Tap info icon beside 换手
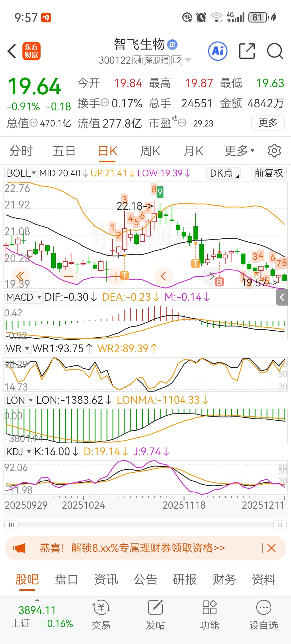Image resolution: width=291 pixels, height=644 pixels. coord(105,102)
